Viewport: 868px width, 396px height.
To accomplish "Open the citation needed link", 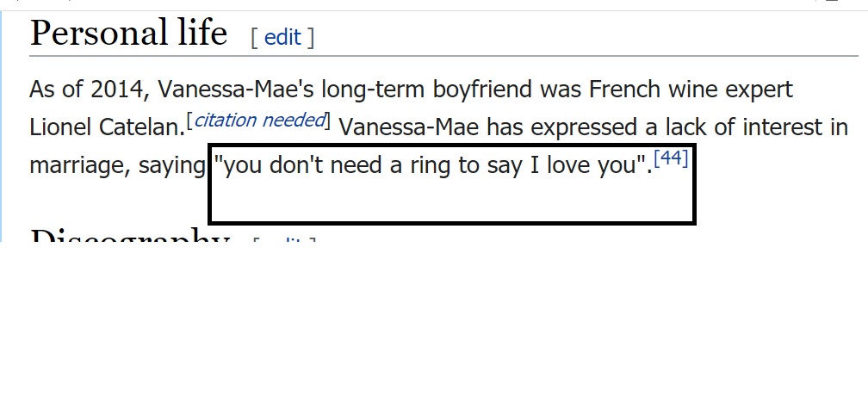I will (260, 120).
